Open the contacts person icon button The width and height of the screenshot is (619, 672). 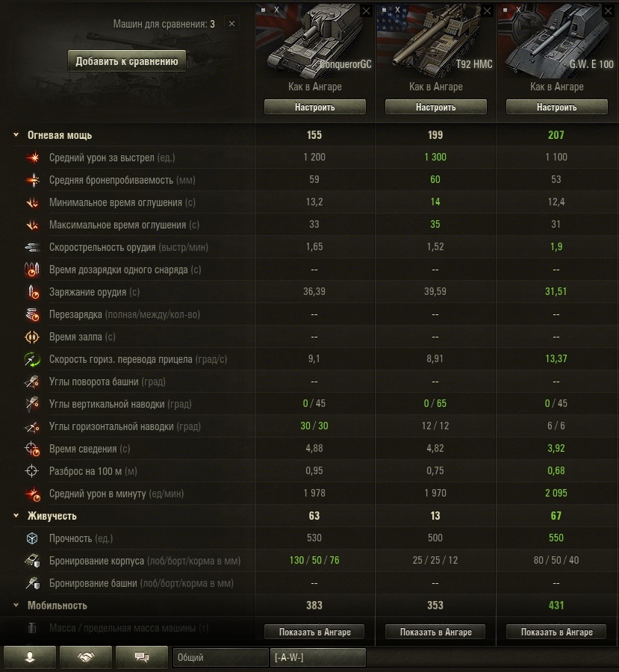(x=30, y=657)
